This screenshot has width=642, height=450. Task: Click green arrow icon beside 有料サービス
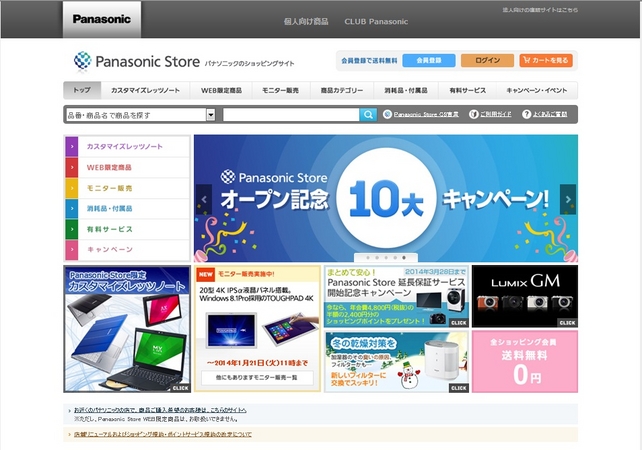point(72,229)
